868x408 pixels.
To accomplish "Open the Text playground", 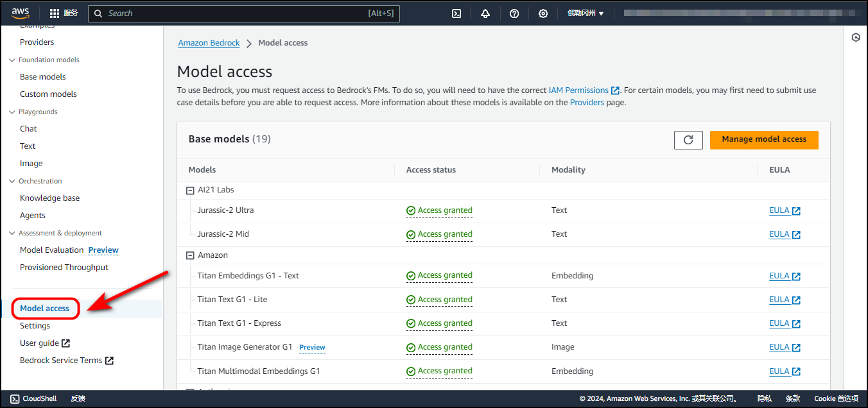I will (x=28, y=146).
